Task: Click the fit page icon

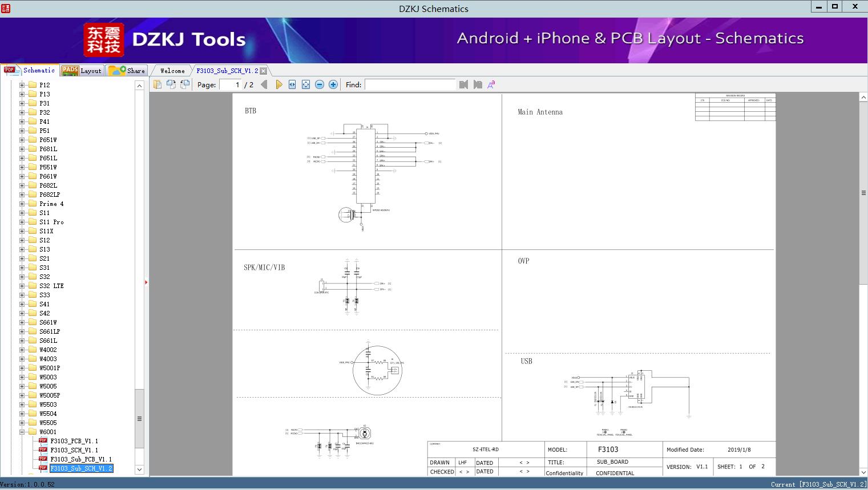Action: (306, 84)
